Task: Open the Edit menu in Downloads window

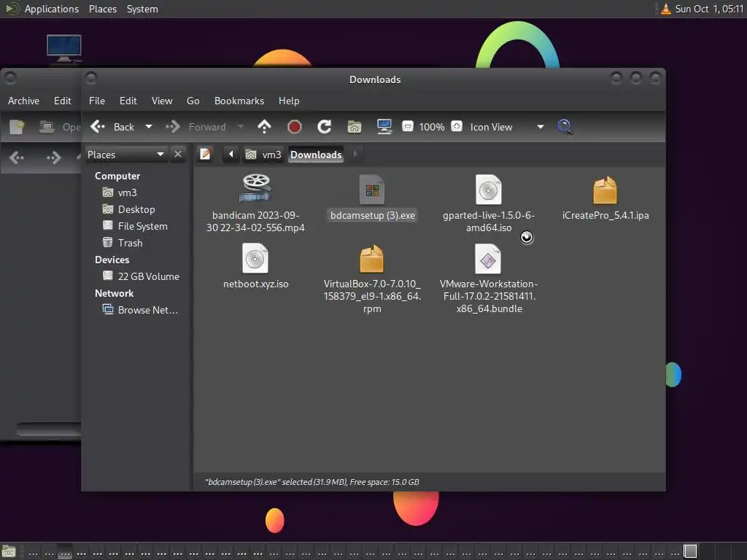Action: (128, 101)
